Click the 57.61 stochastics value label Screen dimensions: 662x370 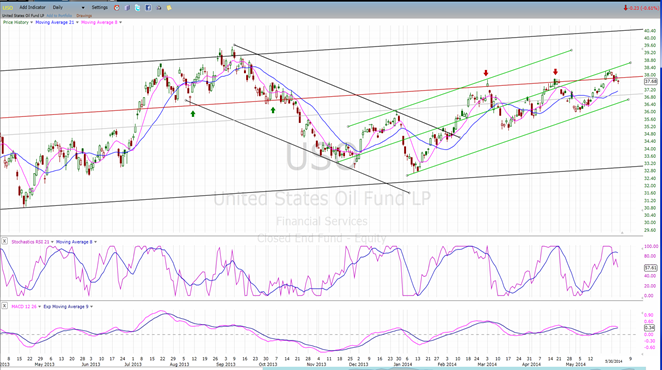click(651, 268)
